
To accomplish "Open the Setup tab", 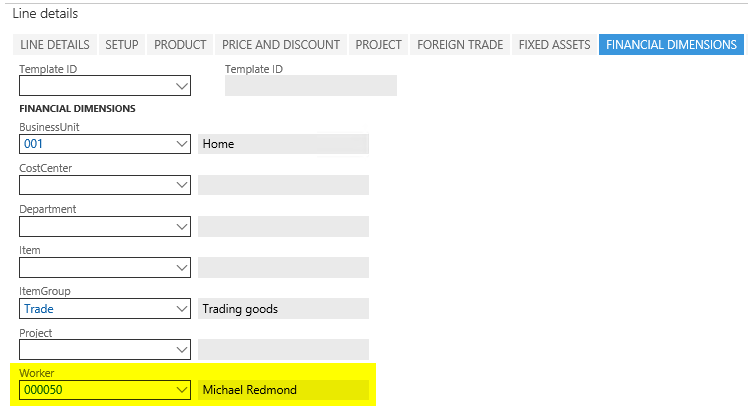I will (x=122, y=44).
